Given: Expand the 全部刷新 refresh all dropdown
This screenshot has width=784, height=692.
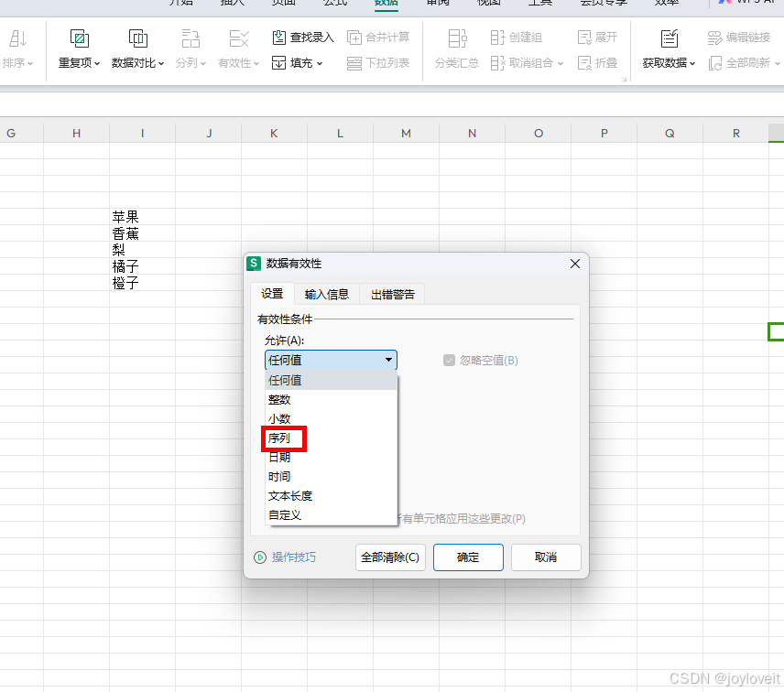Looking at the screenshot, I should (x=777, y=63).
